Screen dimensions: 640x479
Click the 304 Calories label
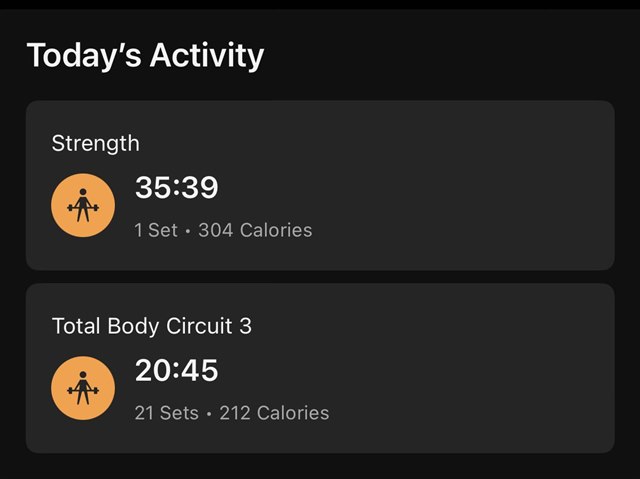click(255, 230)
